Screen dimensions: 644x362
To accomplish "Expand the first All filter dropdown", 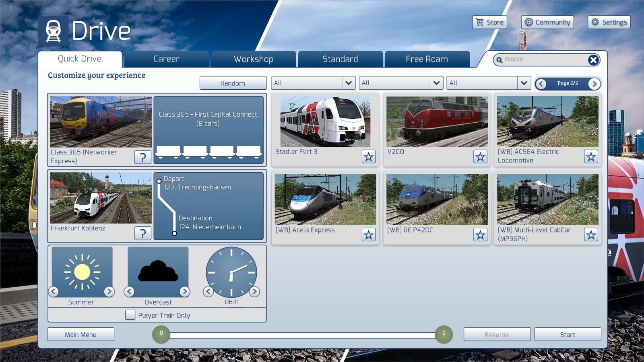I will (x=349, y=83).
